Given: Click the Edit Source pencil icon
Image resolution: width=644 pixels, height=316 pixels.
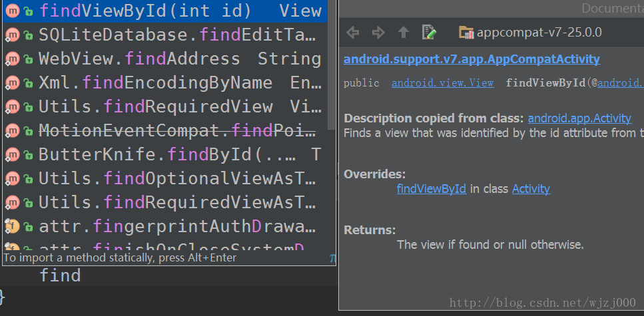Looking at the screenshot, I should [429, 32].
